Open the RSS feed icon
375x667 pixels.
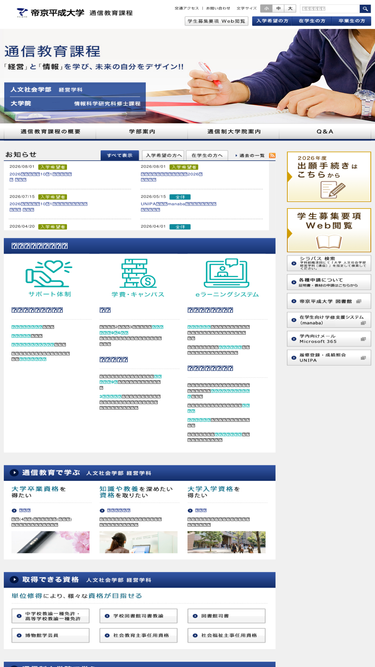[272, 156]
